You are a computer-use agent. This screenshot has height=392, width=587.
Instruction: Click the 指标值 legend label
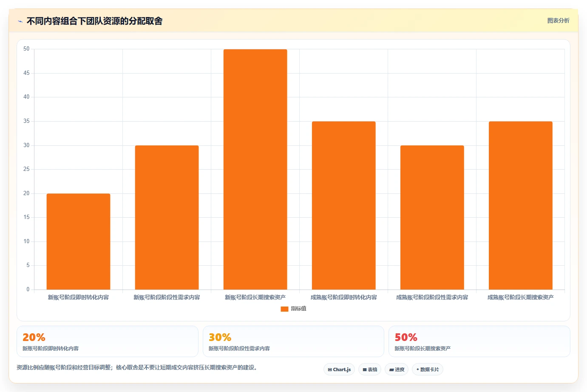(x=298, y=309)
